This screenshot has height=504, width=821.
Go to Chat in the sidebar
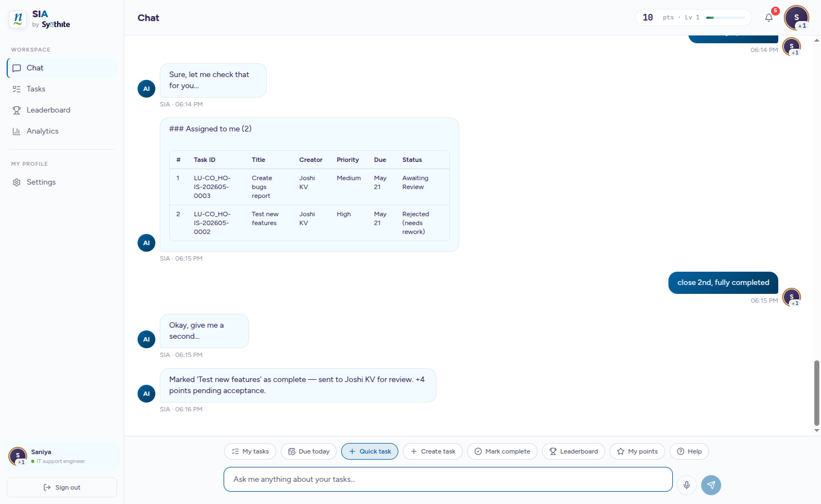point(62,68)
